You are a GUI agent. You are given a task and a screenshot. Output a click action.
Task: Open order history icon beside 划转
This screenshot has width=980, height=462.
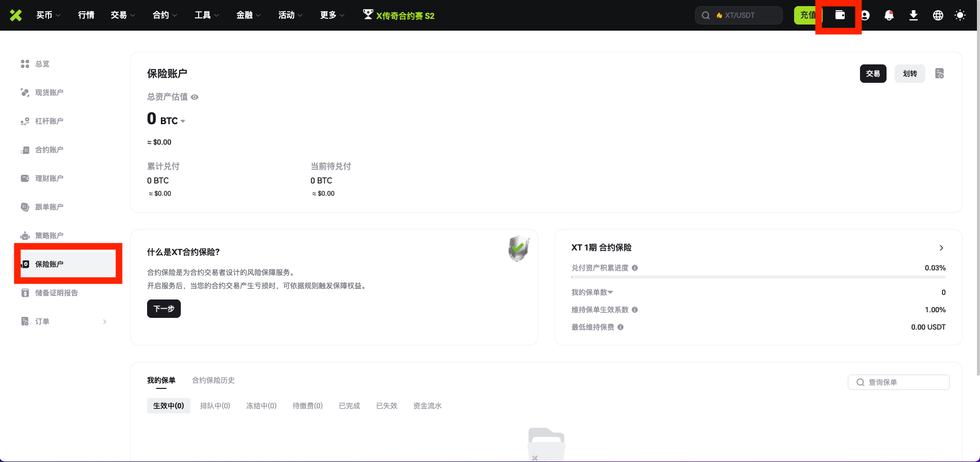pyautogui.click(x=939, y=74)
